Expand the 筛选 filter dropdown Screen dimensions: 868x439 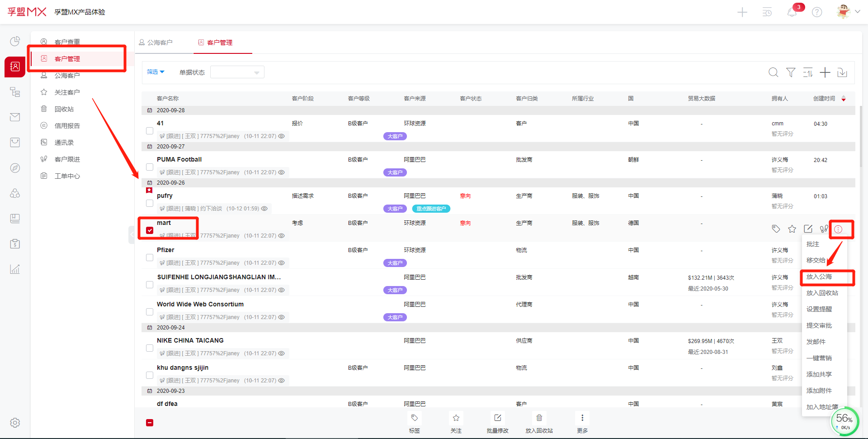(156, 72)
